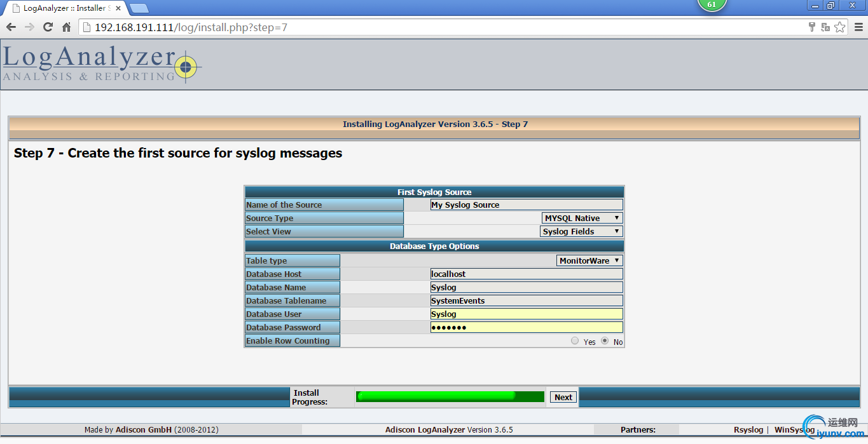The height and width of the screenshot is (444, 868).
Task: Open the Rsyslog partner link
Action: pyautogui.click(x=748, y=430)
